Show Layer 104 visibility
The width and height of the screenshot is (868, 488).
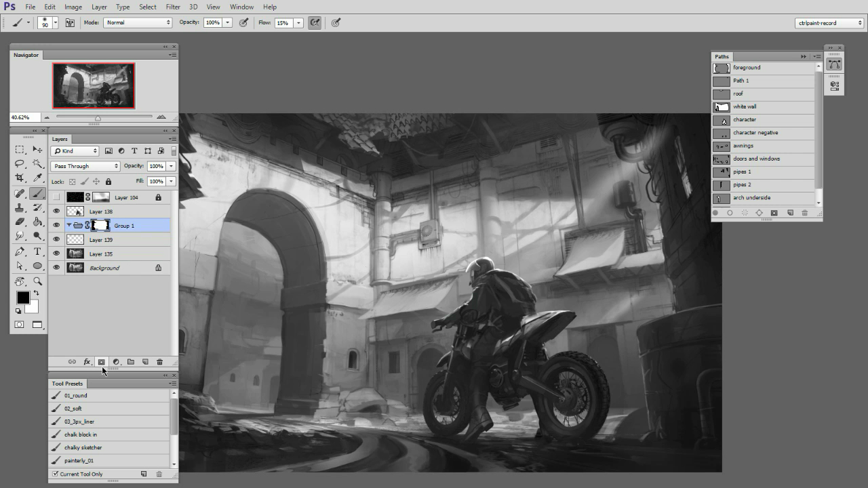[x=56, y=197]
